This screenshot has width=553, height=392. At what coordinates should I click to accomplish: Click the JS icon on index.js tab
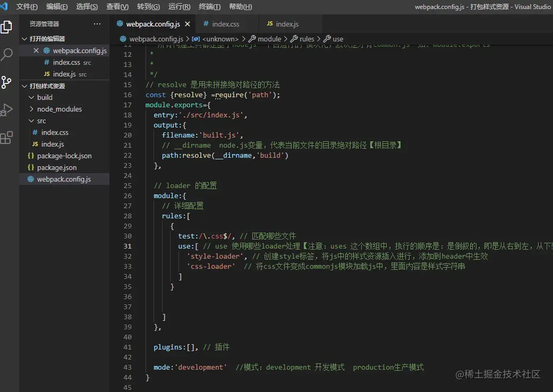[270, 23]
